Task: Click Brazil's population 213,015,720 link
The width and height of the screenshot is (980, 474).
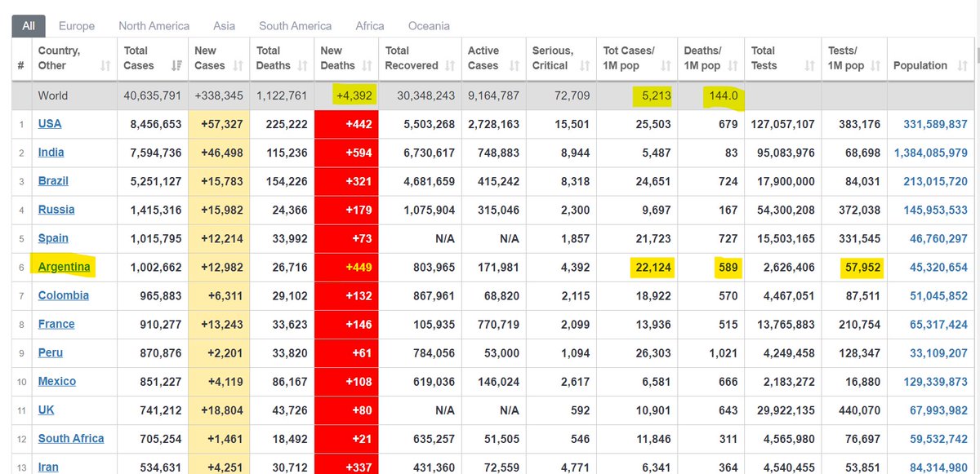Action: (935, 181)
